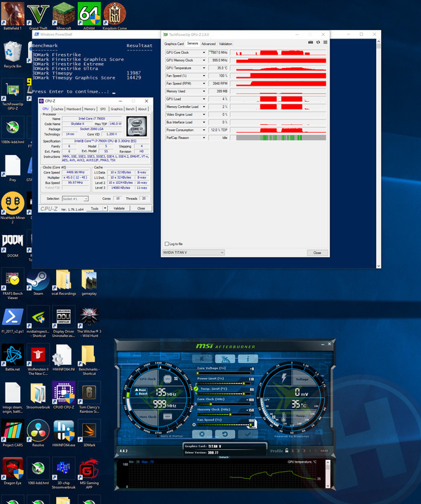
Task: Open the GPU-Z hamburger menu
Action: (x=326, y=42)
